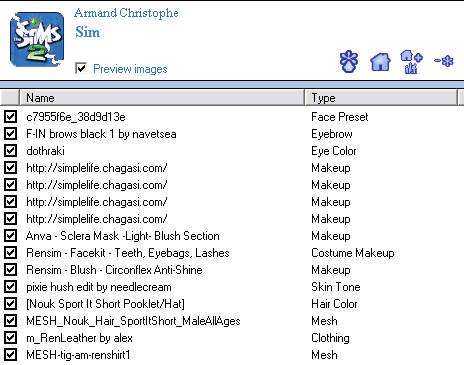Click Makeup type in Anva Sclera row
The width and height of the screenshot is (464, 365).
click(331, 236)
